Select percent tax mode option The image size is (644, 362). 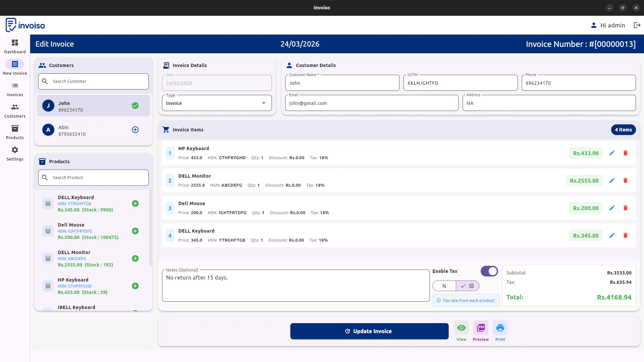pos(444,286)
